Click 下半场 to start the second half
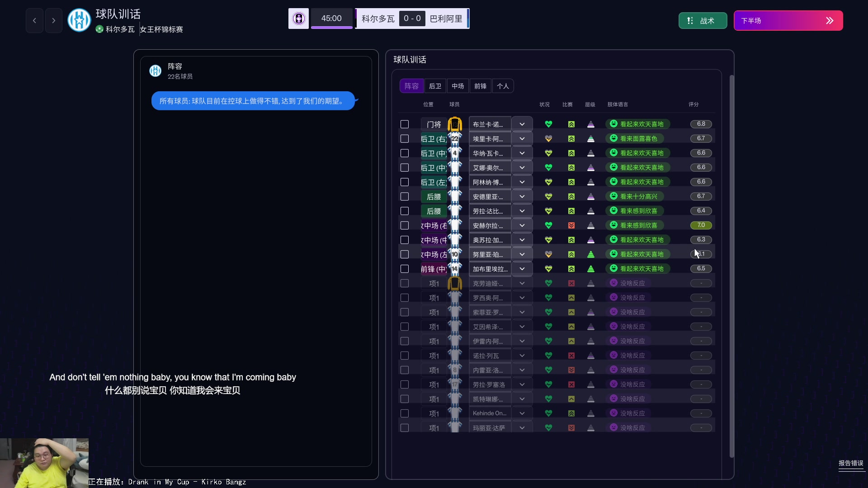Screen dimensions: 868x488 [x=788, y=21]
